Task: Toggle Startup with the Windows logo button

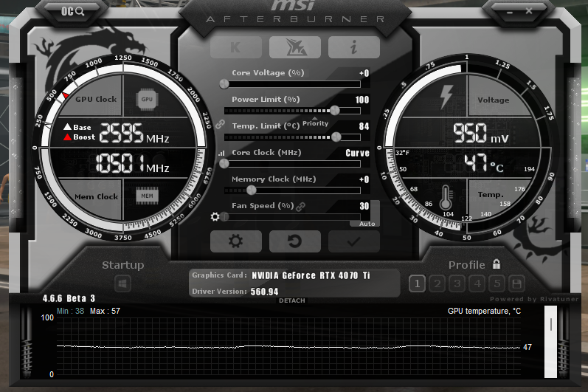Action: pyautogui.click(x=122, y=284)
